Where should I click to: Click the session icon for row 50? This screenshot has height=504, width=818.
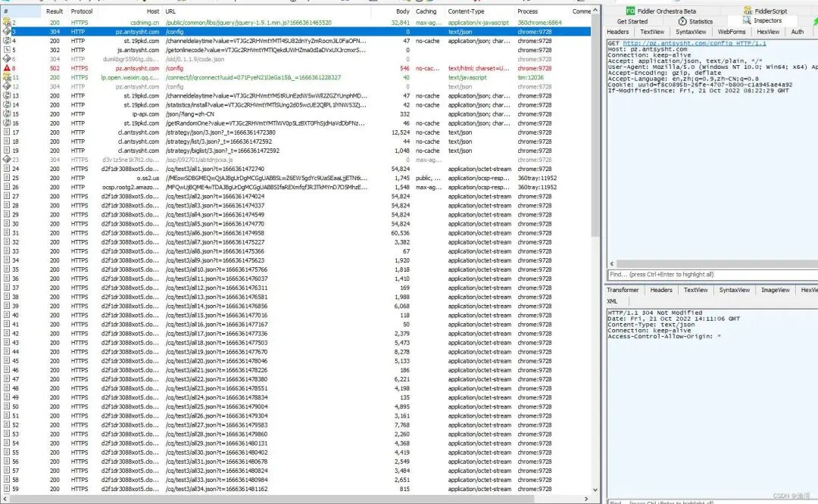pos(7,406)
